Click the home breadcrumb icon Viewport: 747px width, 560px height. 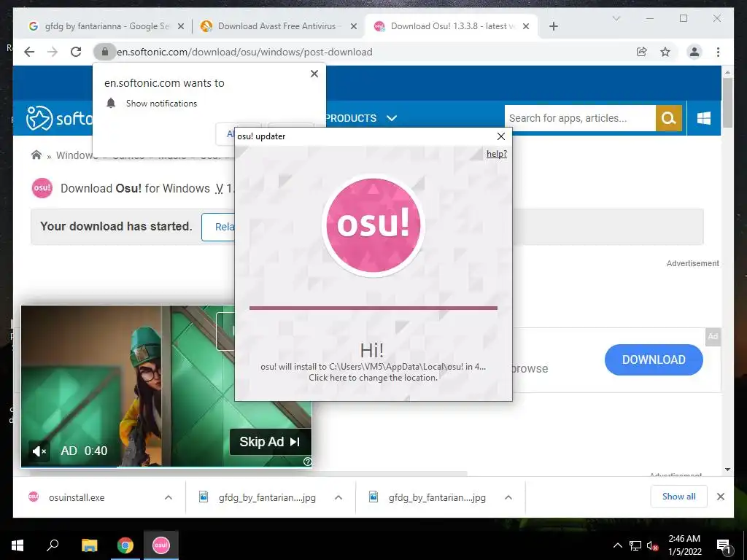pos(36,155)
